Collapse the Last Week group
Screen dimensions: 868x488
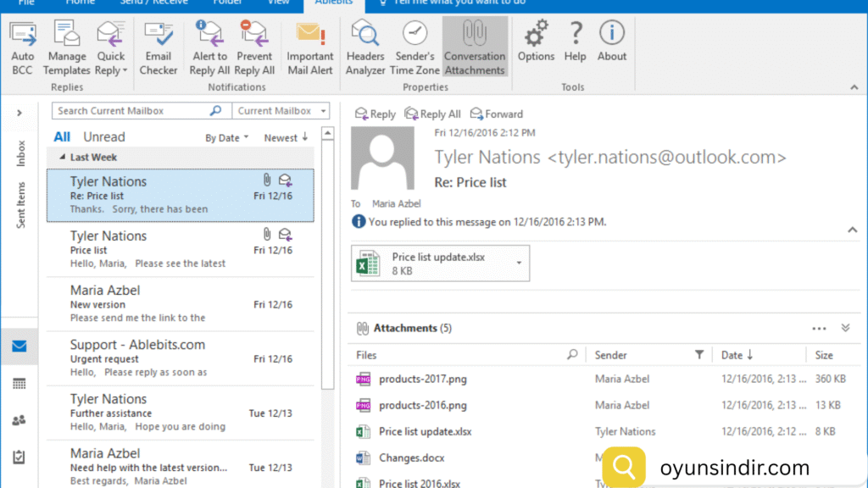[63, 158]
